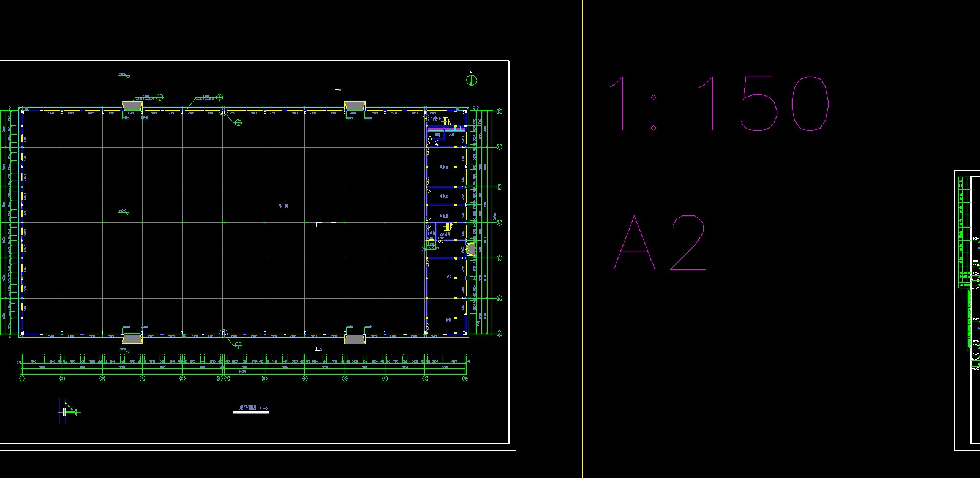980x478 pixels.
Task: Select grid axis bubble 1 at bottom left
Action: [x=23, y=379]
